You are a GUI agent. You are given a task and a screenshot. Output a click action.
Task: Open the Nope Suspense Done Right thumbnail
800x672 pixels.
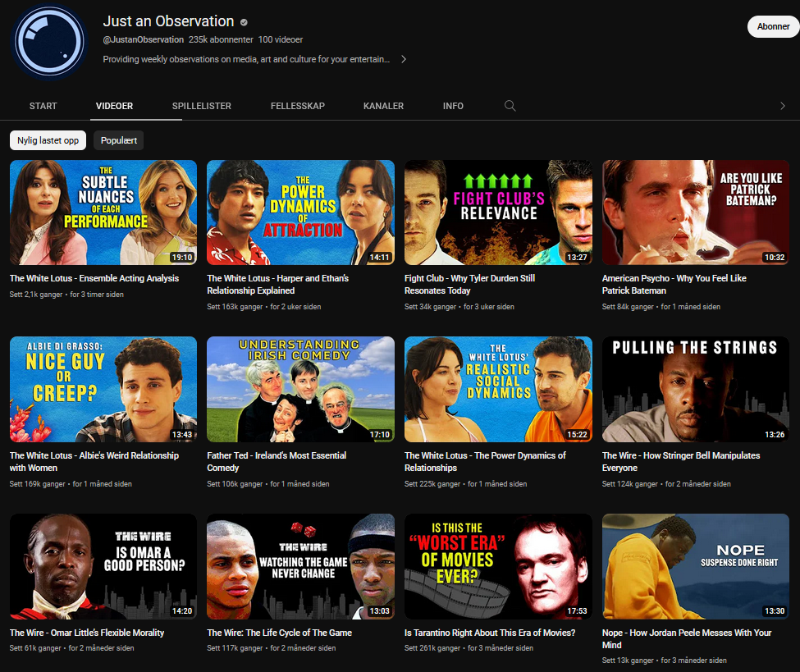(x=695, y=566)
